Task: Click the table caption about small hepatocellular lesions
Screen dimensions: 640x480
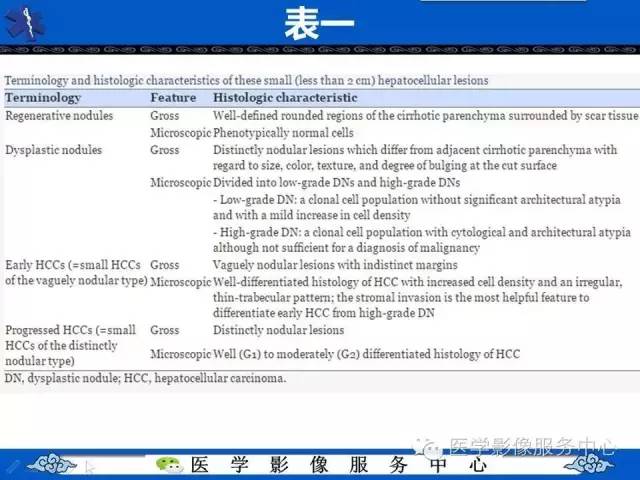Action: point(247,80)
